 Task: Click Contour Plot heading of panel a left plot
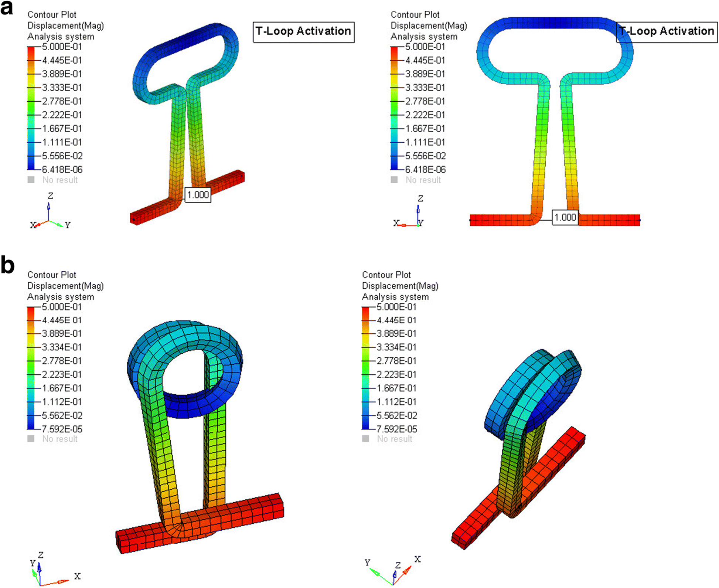(52, 15)
